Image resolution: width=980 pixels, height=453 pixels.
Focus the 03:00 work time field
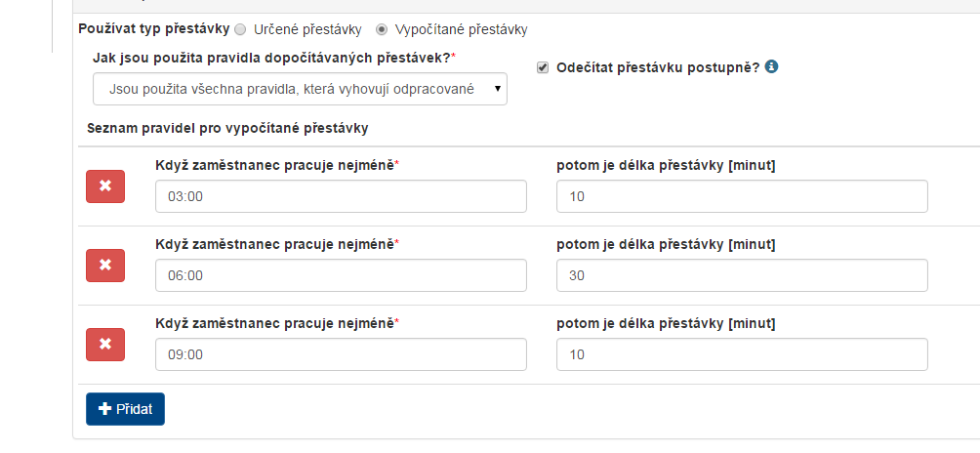[341, 196]
